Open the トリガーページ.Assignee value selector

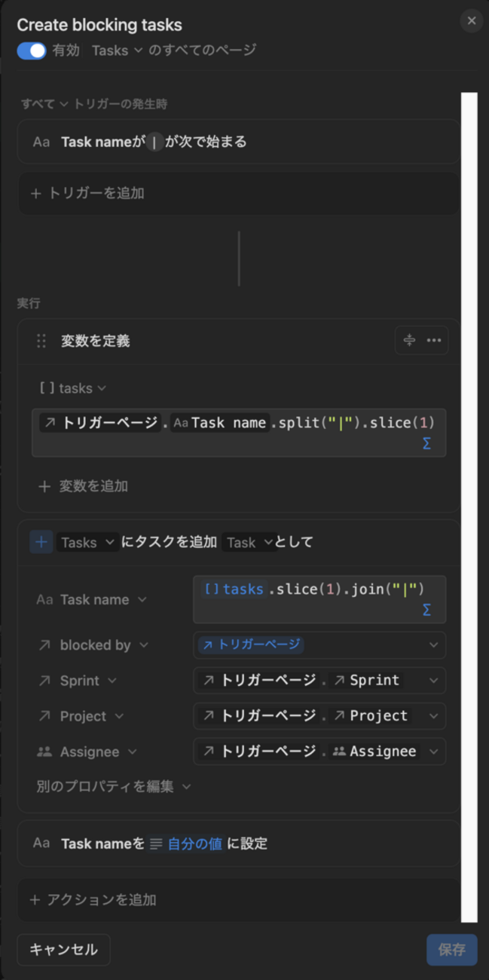pyautogui.click(x=319, y=751)
